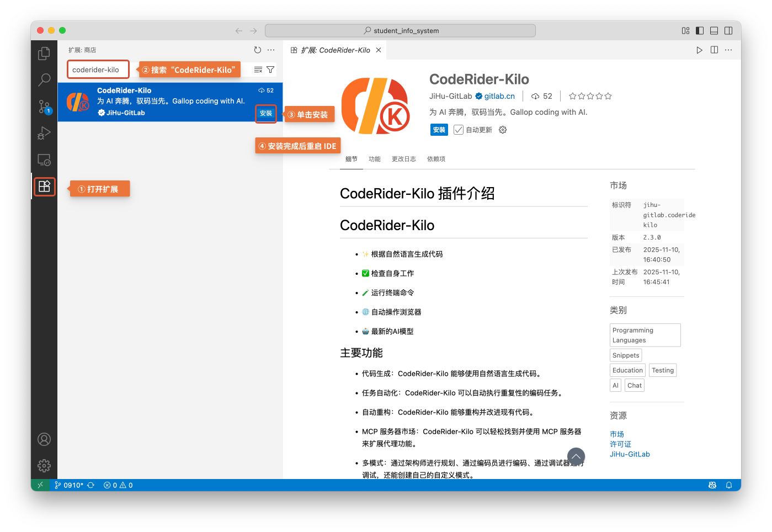Open the extension manage gear dropdown
This screenshot has width=772, height=532.
click(x=503, y=130)
